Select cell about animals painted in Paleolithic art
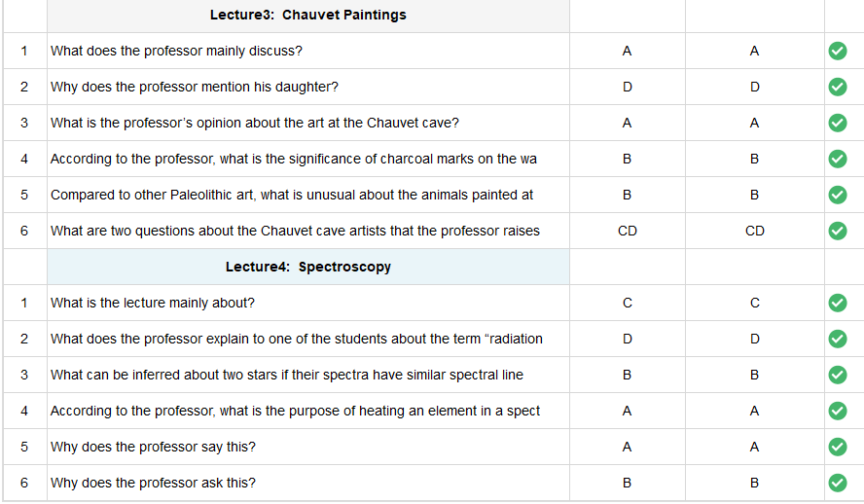 tap(308, 195)
